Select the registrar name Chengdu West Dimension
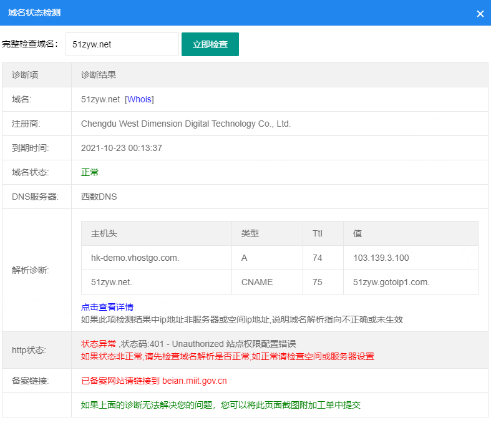Screen dimensions: 491x448 click(185, 124)
